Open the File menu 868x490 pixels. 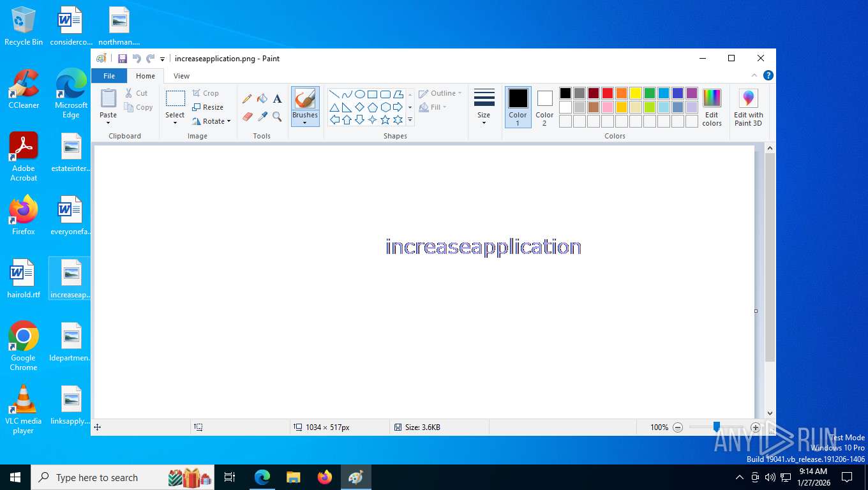(109, 76)
